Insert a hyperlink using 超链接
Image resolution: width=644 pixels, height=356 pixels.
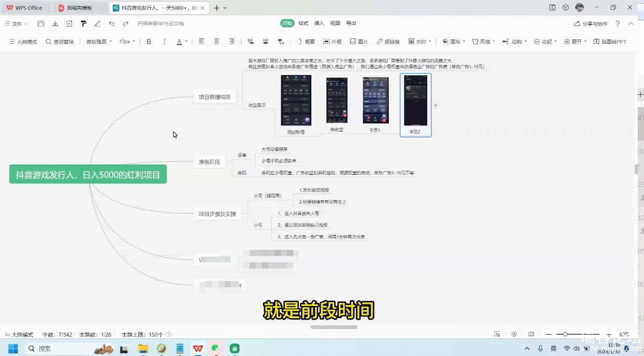pyautogui.click(x=388, y=42)
